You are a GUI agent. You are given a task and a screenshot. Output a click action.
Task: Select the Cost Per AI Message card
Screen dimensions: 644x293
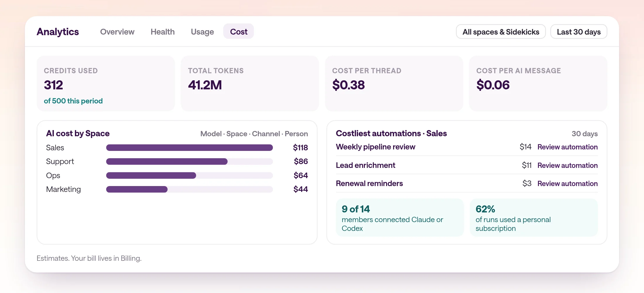pos(538,84)
